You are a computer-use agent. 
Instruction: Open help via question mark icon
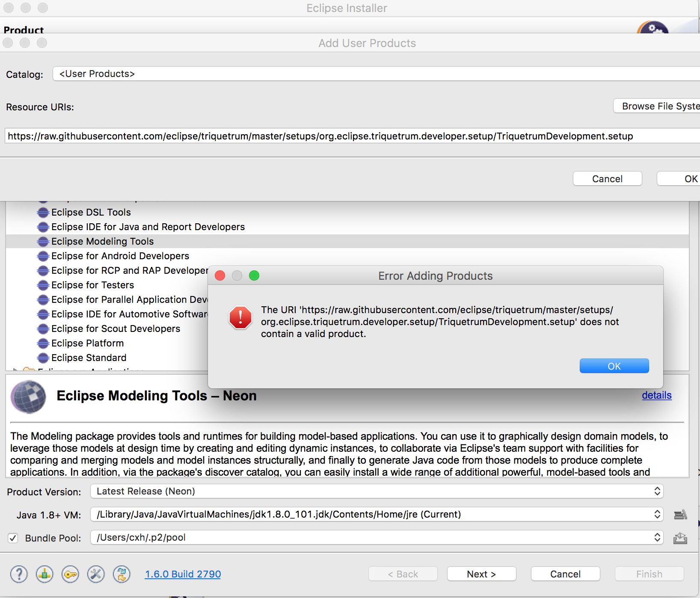pos(19,574)
